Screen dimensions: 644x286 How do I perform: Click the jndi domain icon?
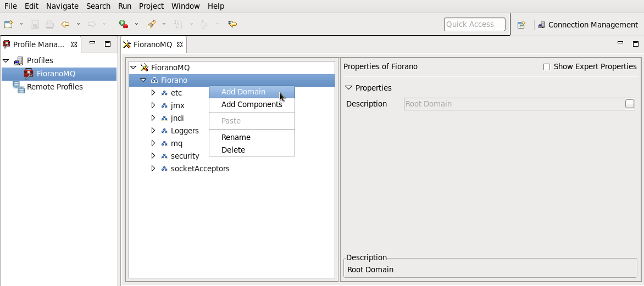(x=164, y=119)
